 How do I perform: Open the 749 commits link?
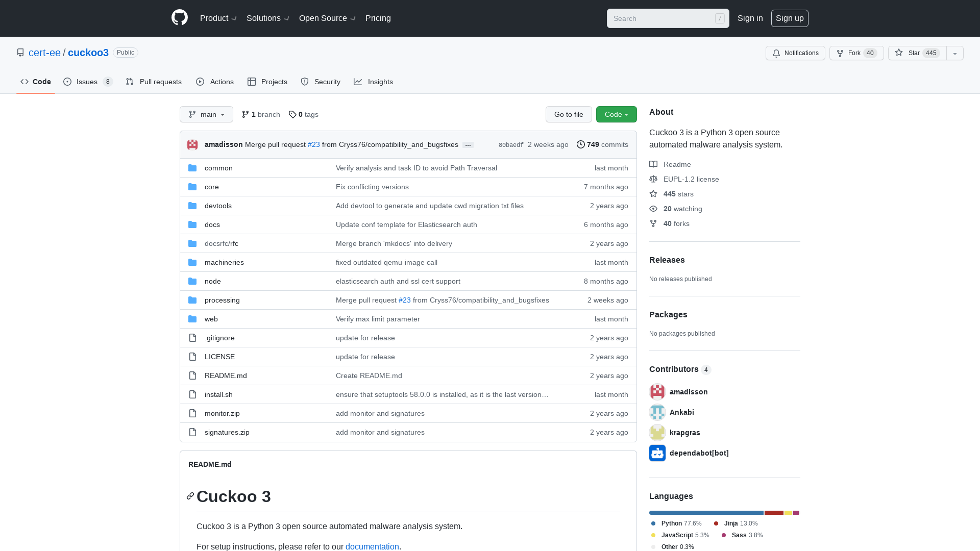pos(603,144)
